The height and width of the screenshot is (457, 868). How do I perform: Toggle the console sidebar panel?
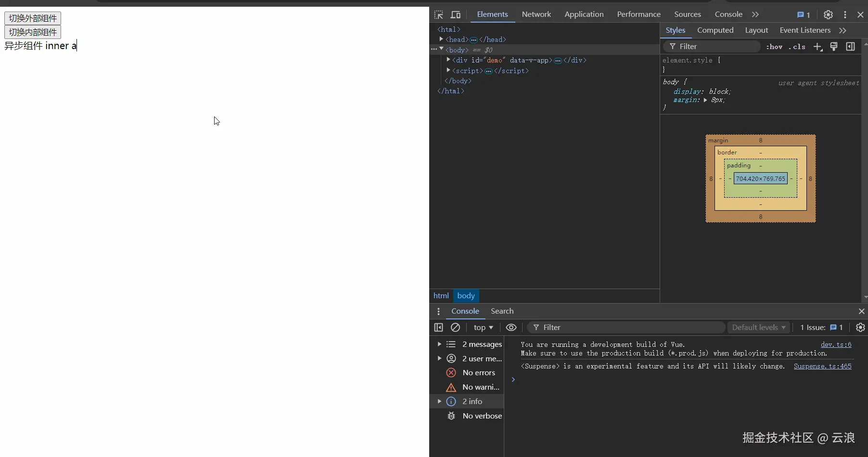[x=438, y=328]
